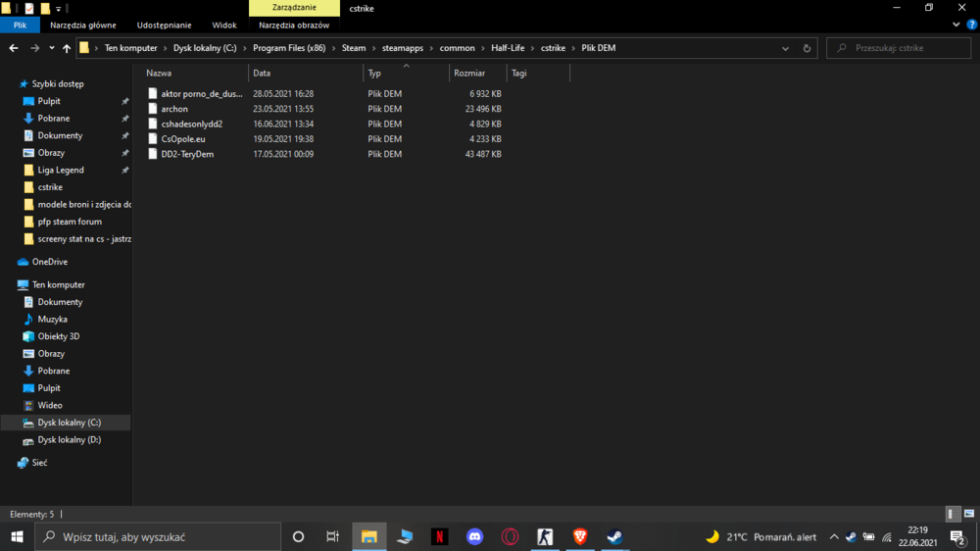The image size is (980, 551).
Task: Open the Narzędzia obrazów ribbon tab
Action: 294,25
